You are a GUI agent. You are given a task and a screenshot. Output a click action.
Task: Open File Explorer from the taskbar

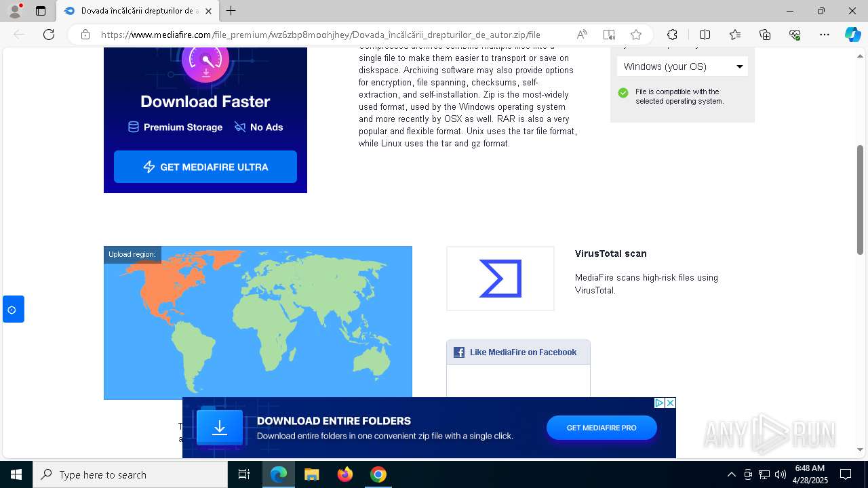click(x=312, y=474)
